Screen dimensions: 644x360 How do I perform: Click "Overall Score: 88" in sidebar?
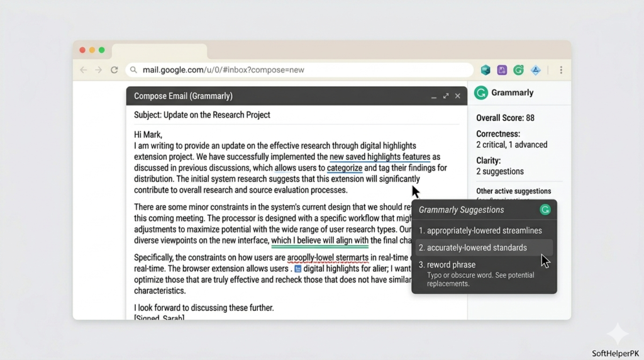[505, 118]
